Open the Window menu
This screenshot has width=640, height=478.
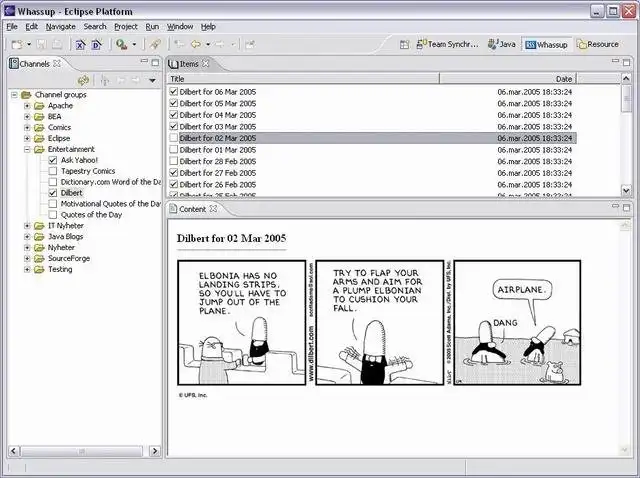pos(180,27)
